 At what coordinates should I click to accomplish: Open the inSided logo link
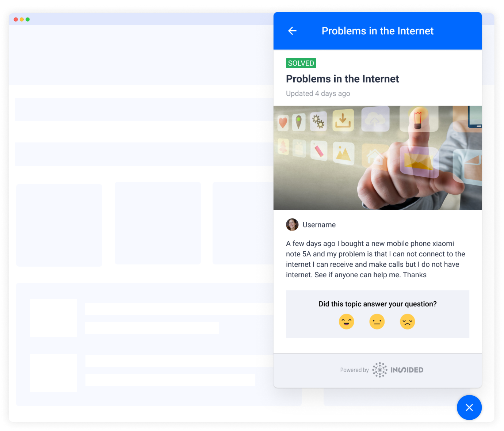click(x=398, y=370)
